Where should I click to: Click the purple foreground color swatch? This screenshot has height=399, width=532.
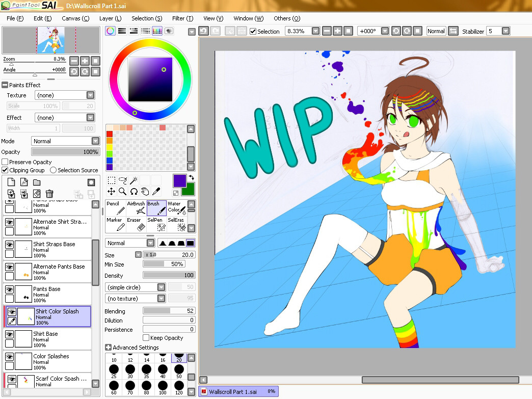pyautogui.click(x=179, y=180)
